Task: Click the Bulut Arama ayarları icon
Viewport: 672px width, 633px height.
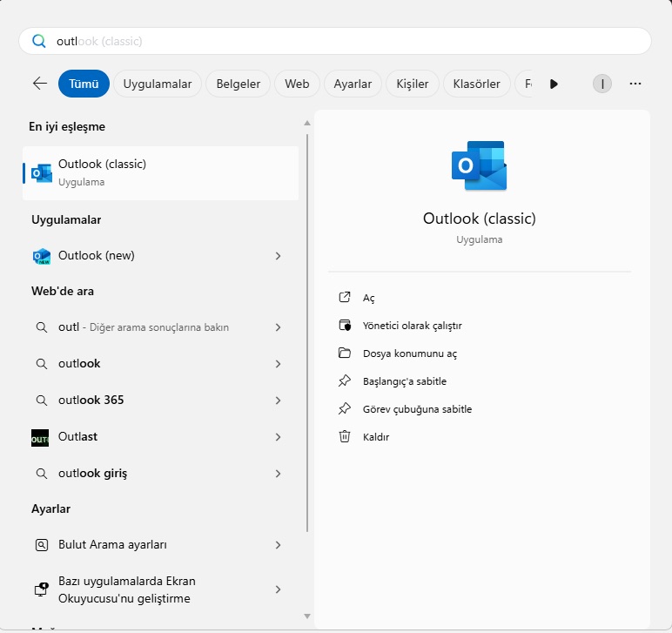Action: click(x=41, y=545)
